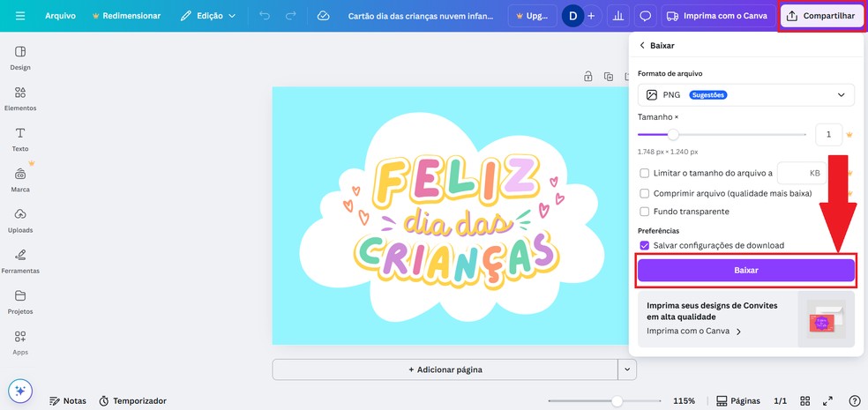Click the undo arrow
Screen dimensions: 868x410
tap(265, 16)
